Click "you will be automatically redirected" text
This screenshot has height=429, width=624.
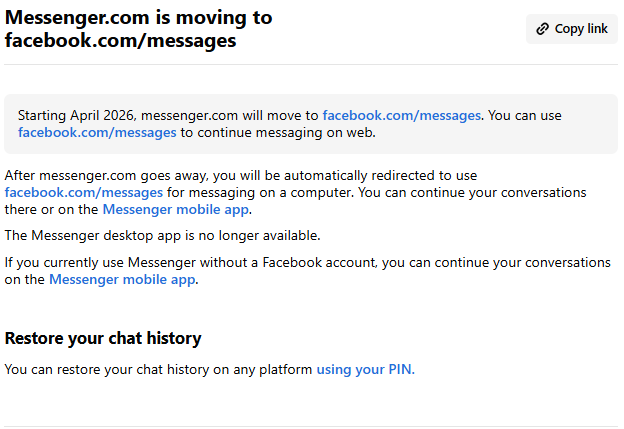tap(330, 175)
